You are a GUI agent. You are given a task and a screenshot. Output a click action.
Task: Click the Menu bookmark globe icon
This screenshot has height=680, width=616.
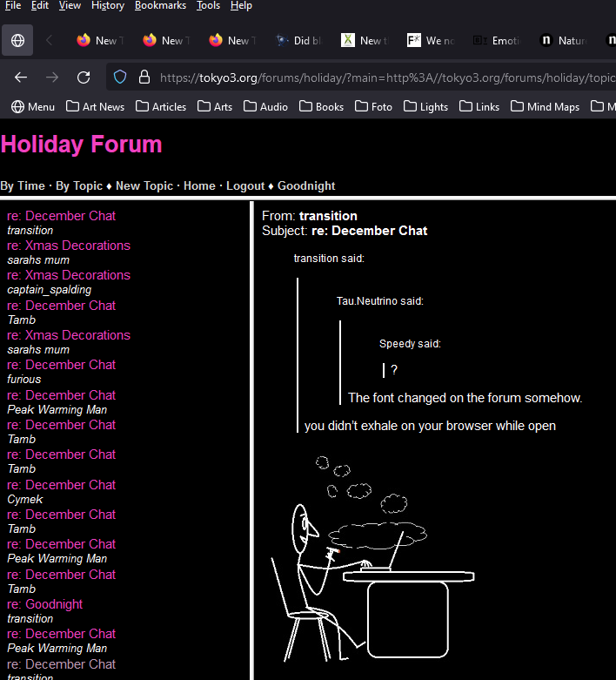click(x=17, y=106)
